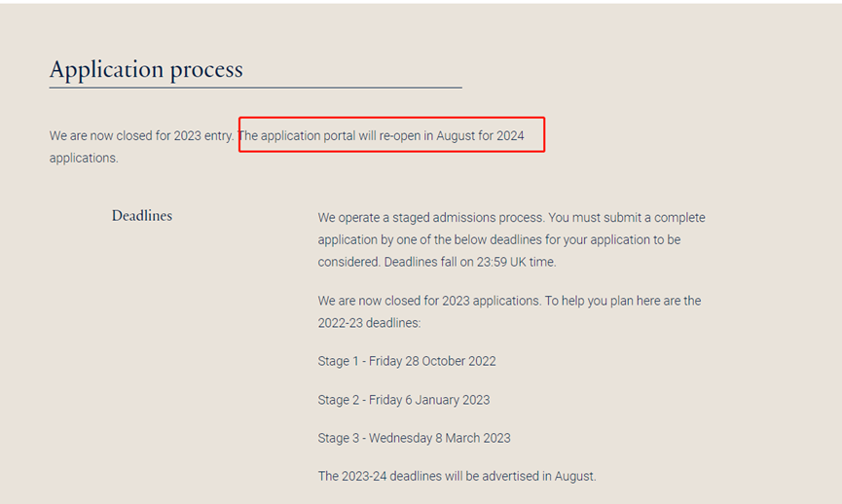842x504 pixels.
Task: Click the "We are now closed for 2023 entry" sentence
Action: (x=141, y=136)
